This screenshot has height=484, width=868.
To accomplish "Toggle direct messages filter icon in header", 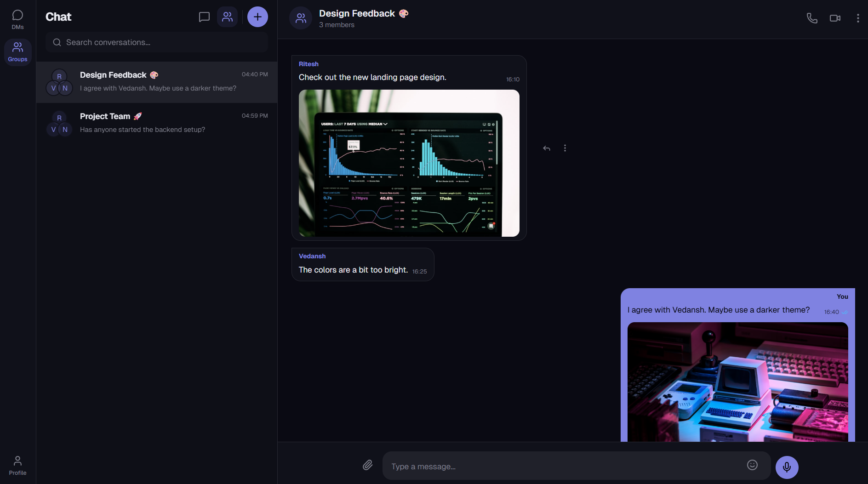I will pos(204,17).
